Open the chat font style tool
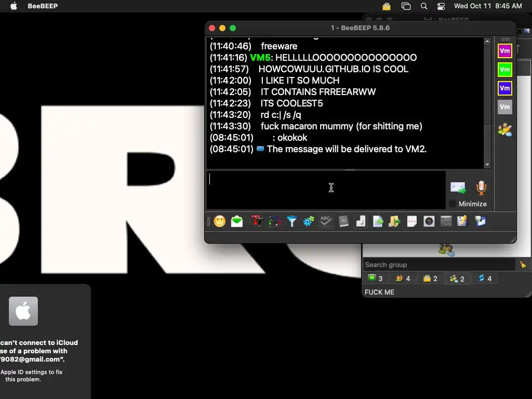This screenshot has height=399, width=532. (x=257, y=221)
